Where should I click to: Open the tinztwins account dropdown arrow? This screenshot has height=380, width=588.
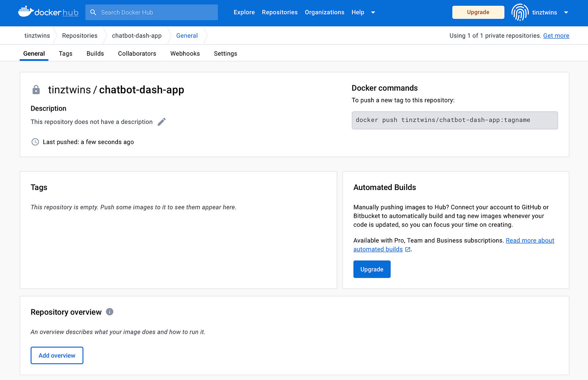click(566, 12)
